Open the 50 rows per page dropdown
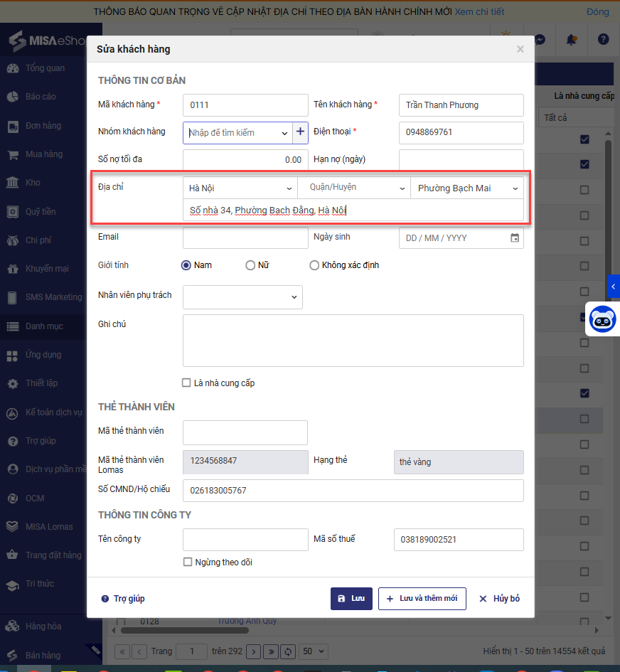The image size is (620, 672). (314, 651)
